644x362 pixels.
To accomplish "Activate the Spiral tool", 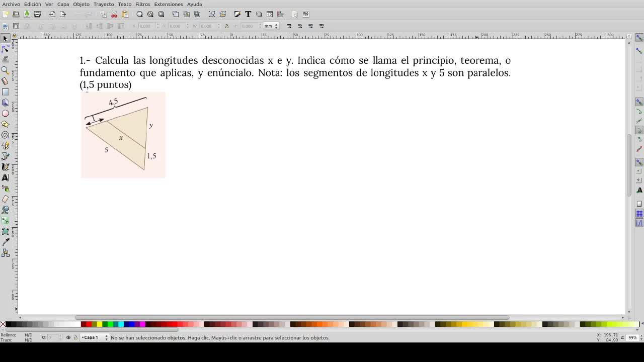I will [6, 135].
